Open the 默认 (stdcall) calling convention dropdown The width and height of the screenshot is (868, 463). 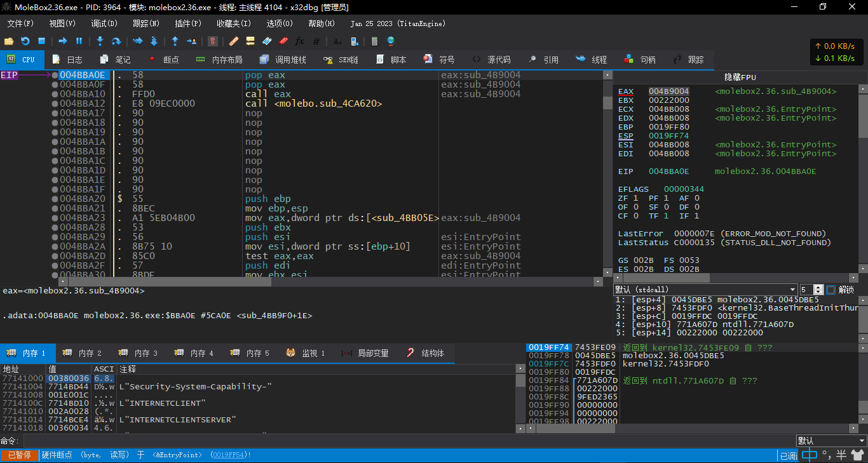(705, 290)
